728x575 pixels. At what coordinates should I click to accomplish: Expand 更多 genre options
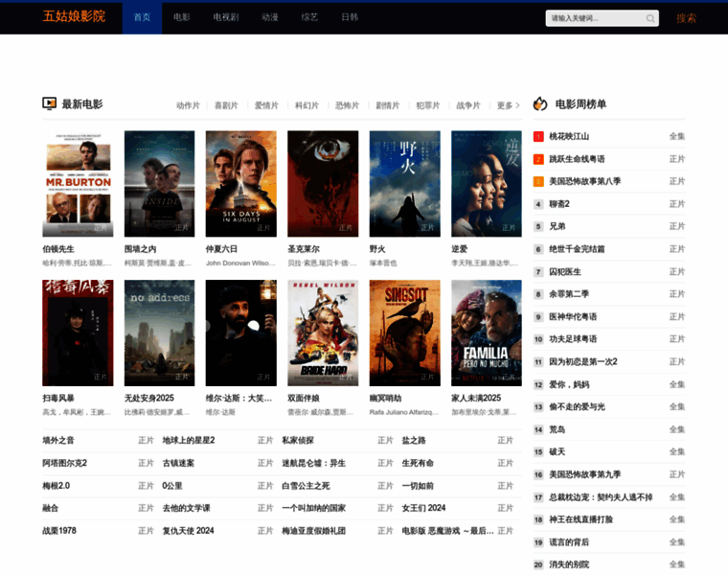[508, 105]
